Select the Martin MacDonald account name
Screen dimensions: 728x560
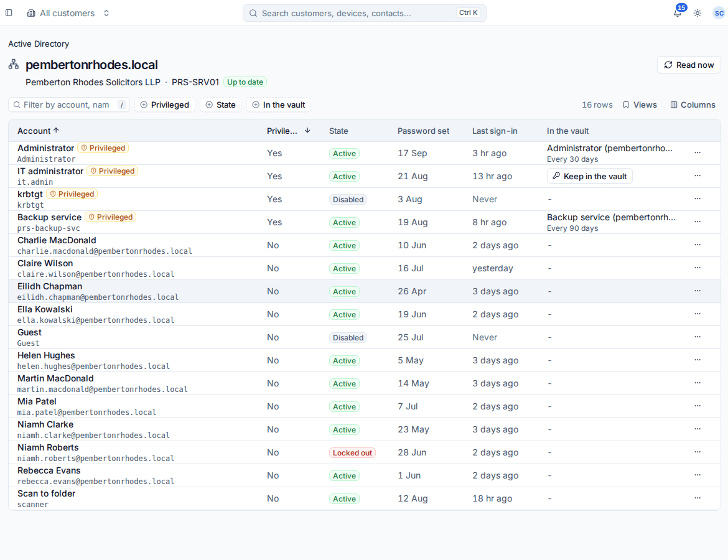tap(55, 378)
